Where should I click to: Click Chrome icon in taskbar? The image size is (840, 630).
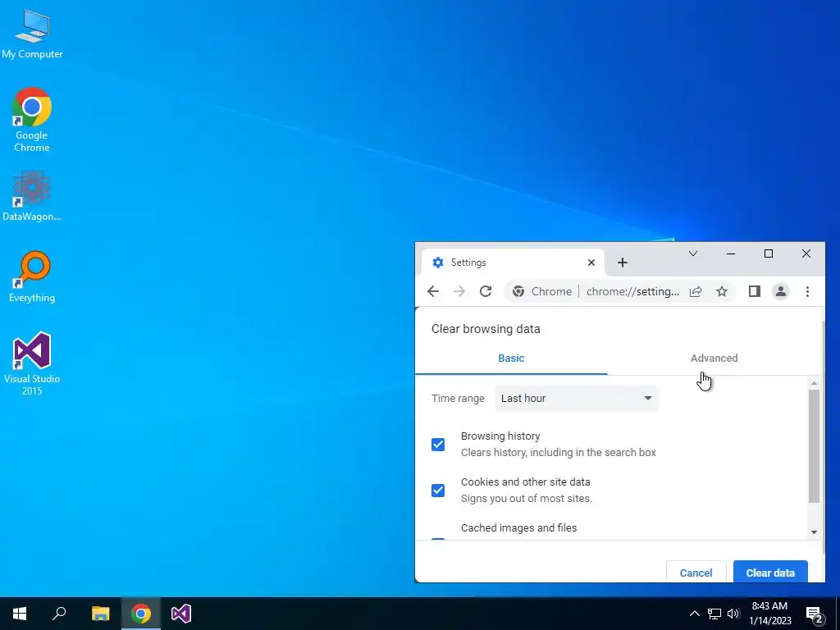click(x=141, y=614)
